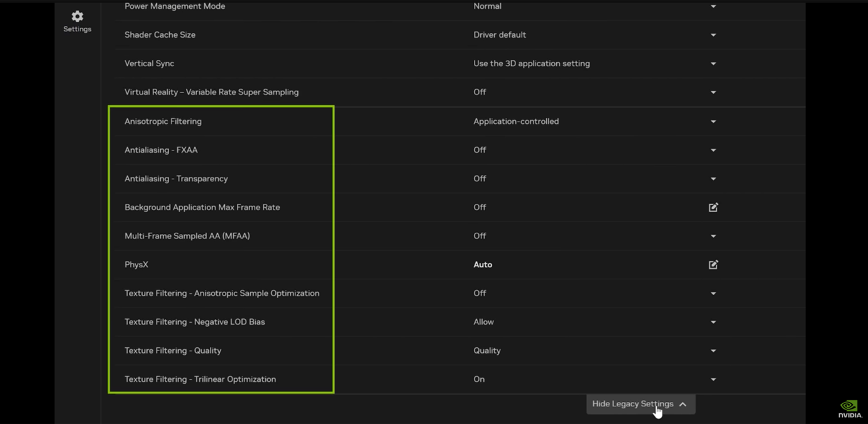This screenshot has height=424, width=868.
Task: Edit Background Application Max Frame Rate value
Action: pos(713,207)
